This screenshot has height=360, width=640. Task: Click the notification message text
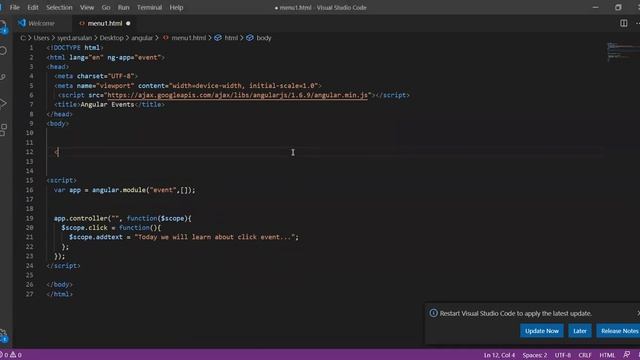click(516, 313)
